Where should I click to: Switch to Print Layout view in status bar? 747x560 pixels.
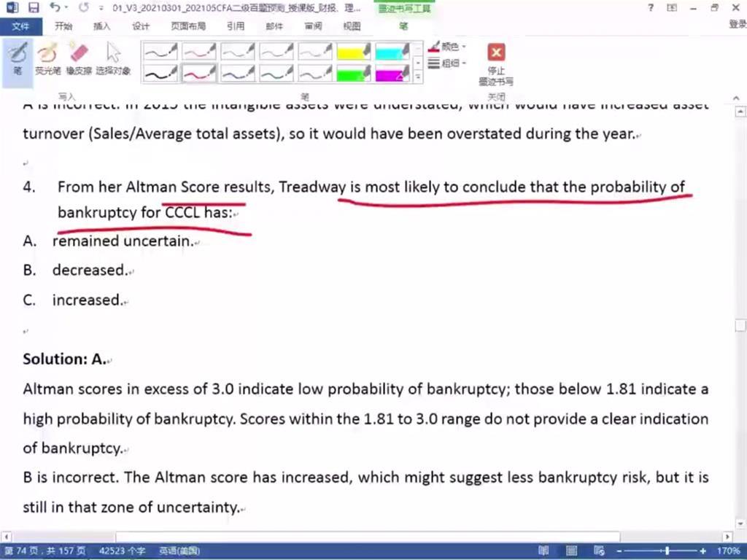[571, 551]
